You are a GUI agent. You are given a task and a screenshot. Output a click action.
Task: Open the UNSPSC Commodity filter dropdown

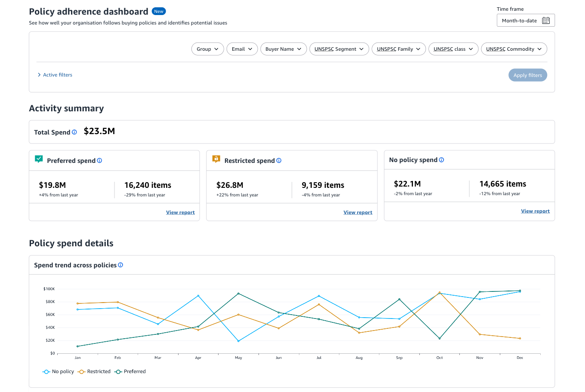[x=514, y=49]
